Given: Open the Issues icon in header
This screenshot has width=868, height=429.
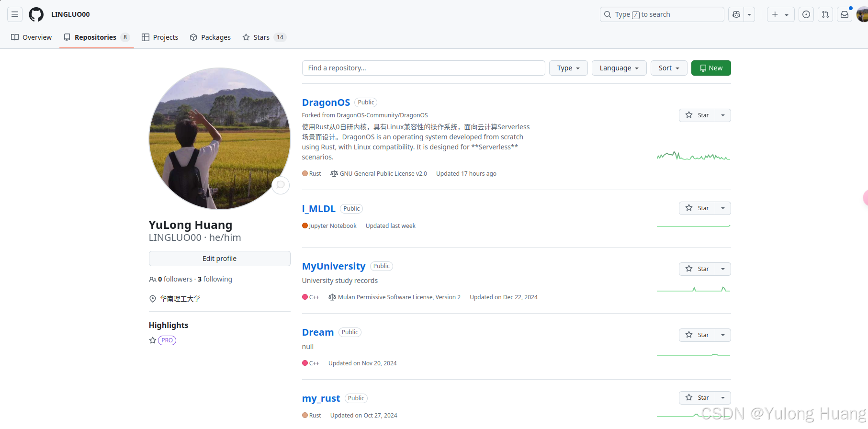Looking at the screenshot, I should click(x=806, y=14).
